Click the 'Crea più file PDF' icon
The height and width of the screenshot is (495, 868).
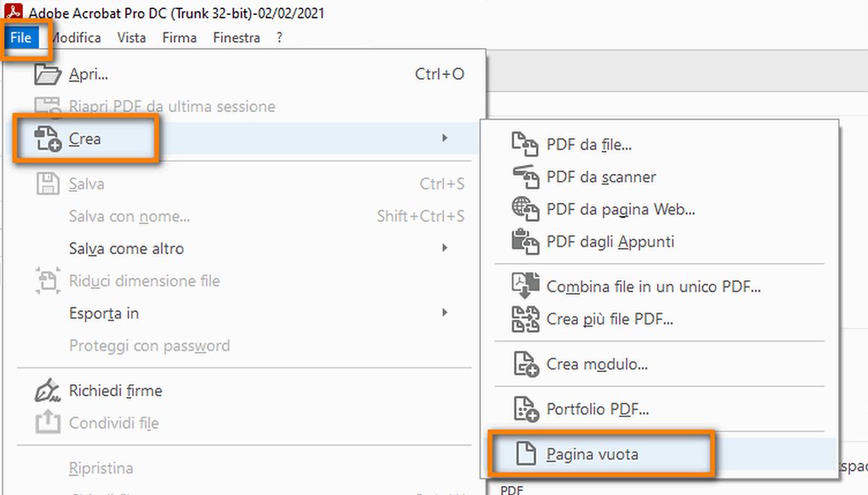(x=526, y=319)
